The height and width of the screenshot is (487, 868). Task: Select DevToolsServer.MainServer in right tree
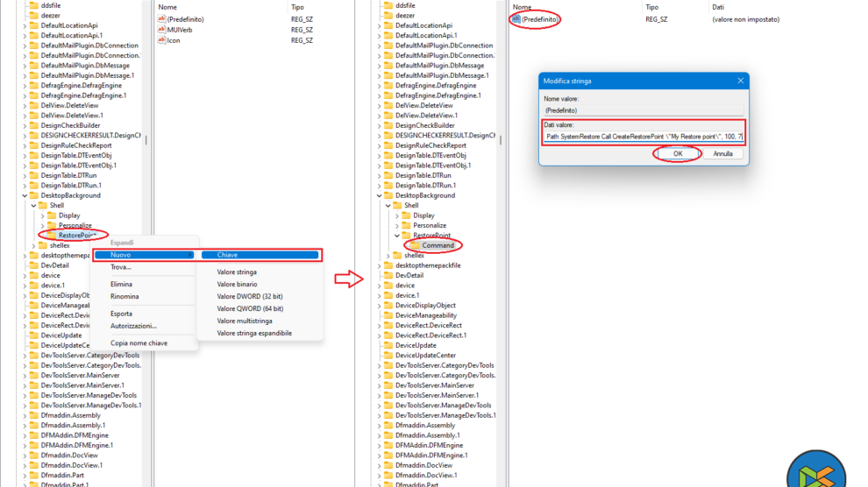coord(435,385)
